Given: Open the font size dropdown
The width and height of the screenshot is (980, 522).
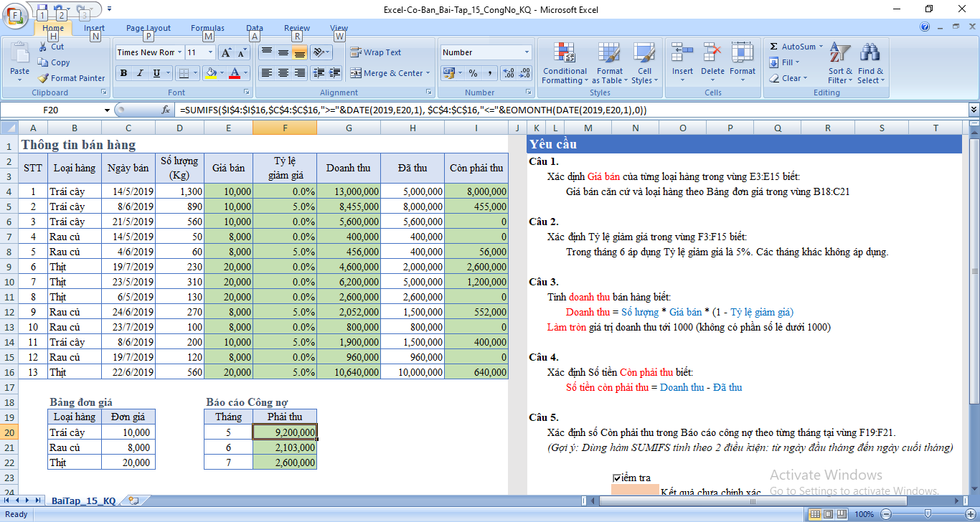Looking at the screenshot, I should pos(210,52).
